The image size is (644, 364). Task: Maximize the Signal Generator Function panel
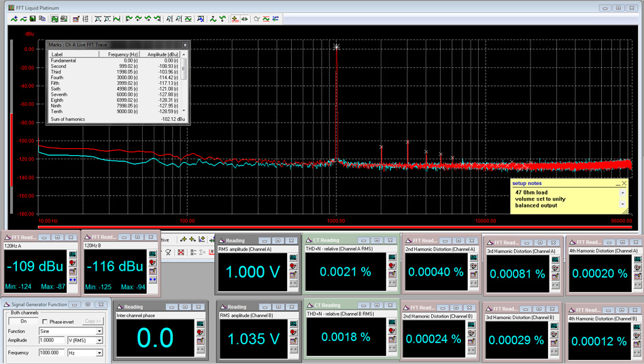[x=88, y=304]
